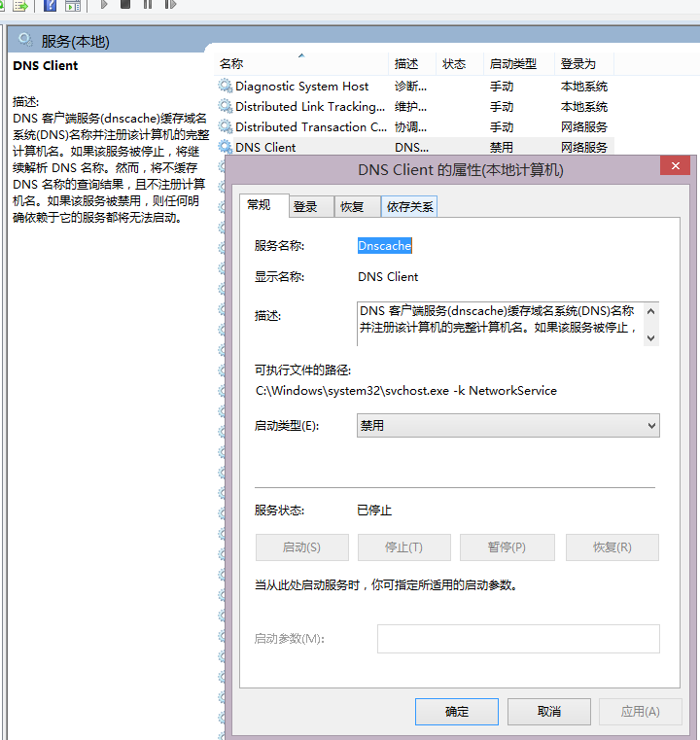Image resolution: width=700 pixels, height=740 pixels.
Task: Click the gear icon beside 服务(本地) header
Action: [x=25, y=40]
